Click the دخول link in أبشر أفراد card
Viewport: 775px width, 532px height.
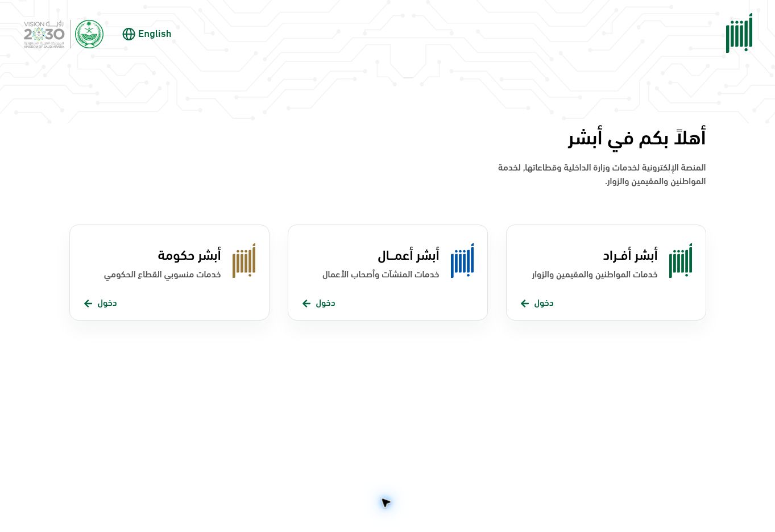tap(544, 303)
